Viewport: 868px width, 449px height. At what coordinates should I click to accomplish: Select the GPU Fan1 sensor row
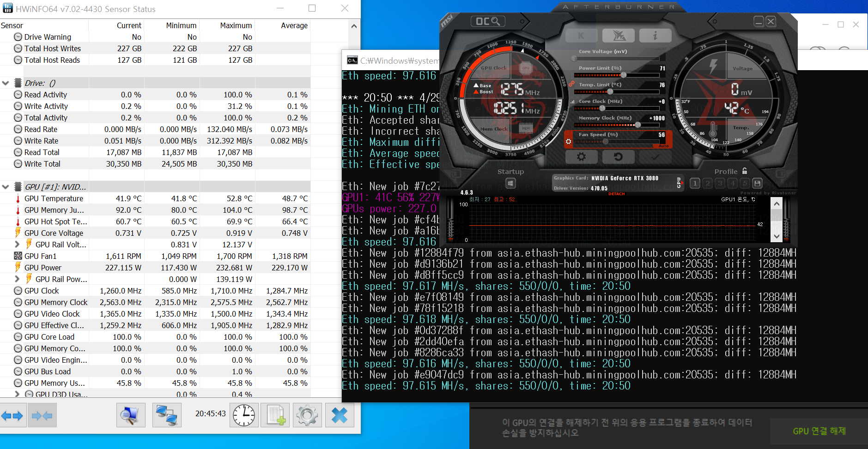click(155, 256)
